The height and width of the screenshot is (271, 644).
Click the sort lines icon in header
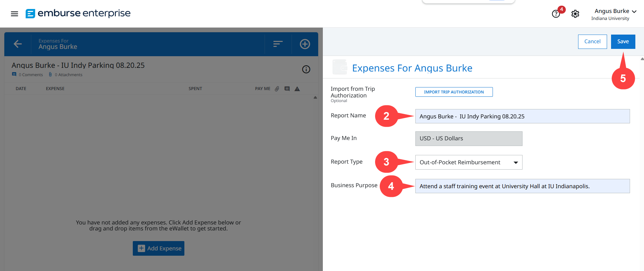coord(278,44)
